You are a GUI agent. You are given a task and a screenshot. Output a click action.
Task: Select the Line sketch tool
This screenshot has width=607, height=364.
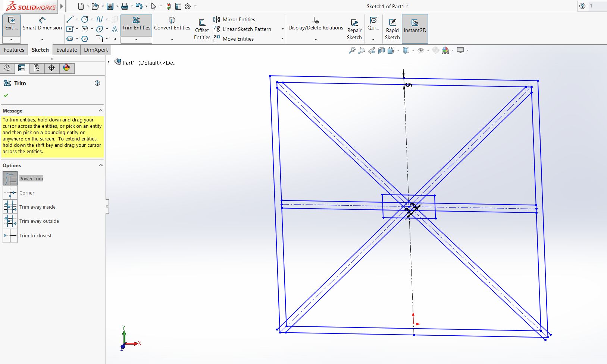tap(70, 19)
